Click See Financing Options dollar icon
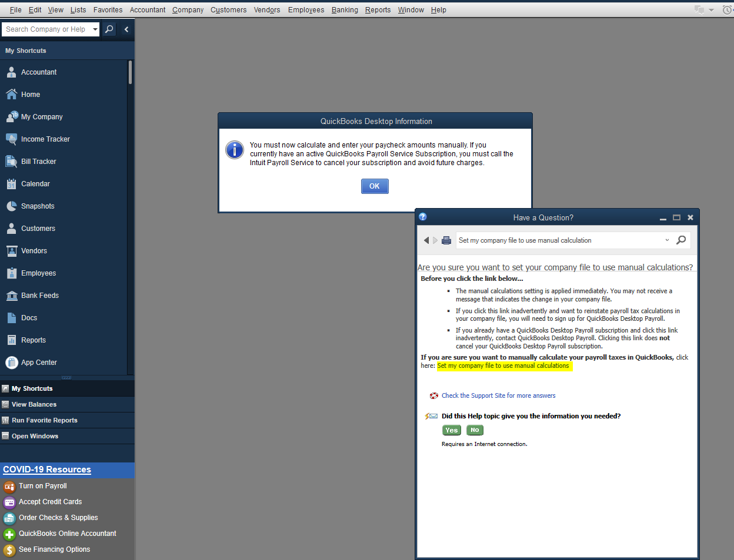The image size is (734, 560). [x=9, y=550]
